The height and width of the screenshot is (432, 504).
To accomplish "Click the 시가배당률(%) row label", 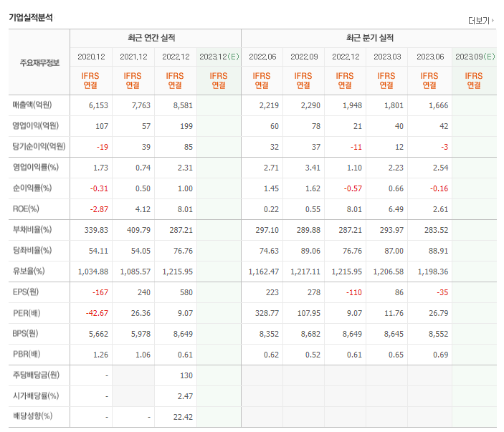I will pos(36,395).
